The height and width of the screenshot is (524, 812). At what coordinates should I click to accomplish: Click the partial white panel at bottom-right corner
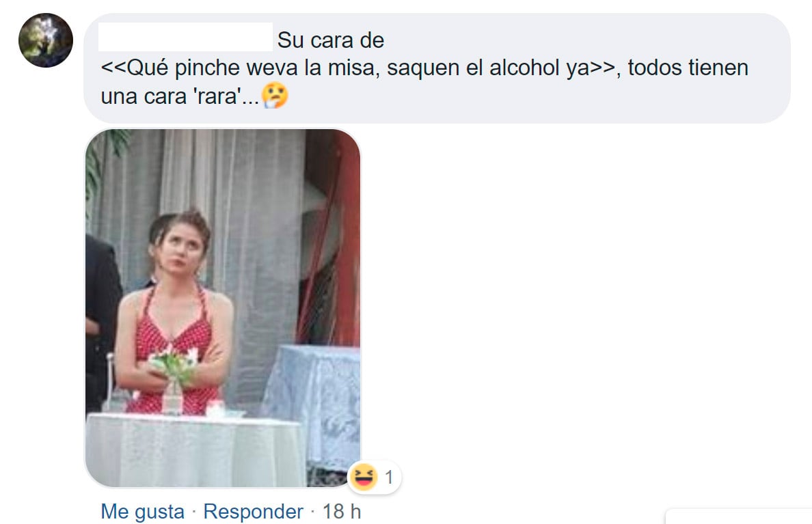pyautogui.click(x=738, y=516)
